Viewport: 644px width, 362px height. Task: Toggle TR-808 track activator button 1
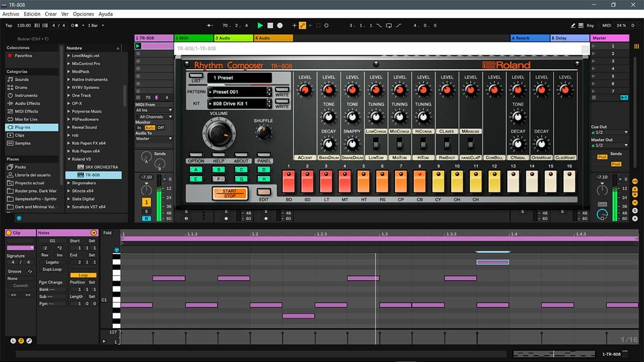[x=146, y=202]
